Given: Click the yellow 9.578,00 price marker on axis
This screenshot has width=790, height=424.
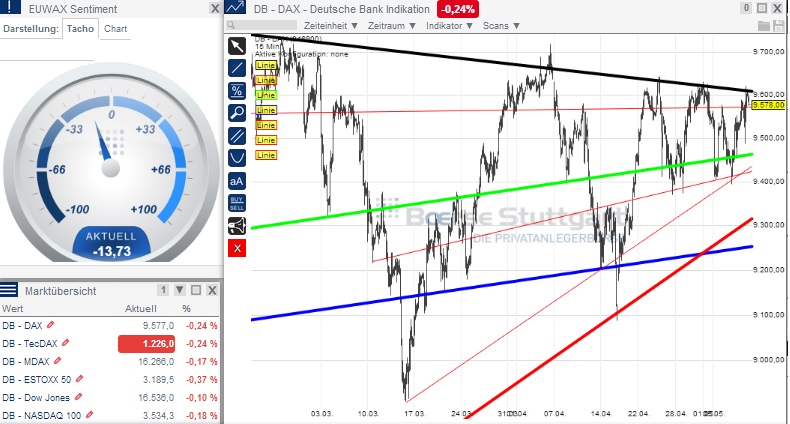Looking at the screenshot, I should coord(768,105).
